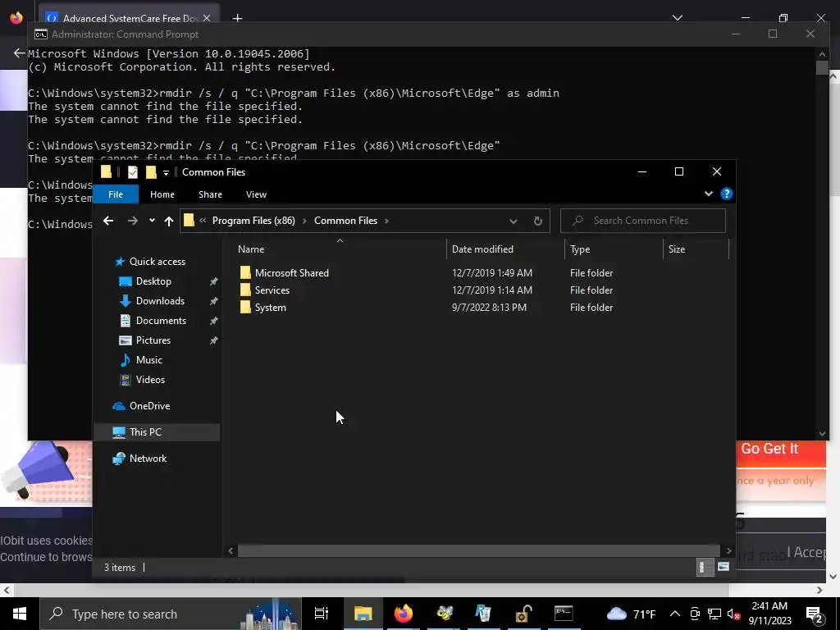This screenshot has height=630, width=840.
Task: Open the Share ribbon tab
Action: (210, 194)
